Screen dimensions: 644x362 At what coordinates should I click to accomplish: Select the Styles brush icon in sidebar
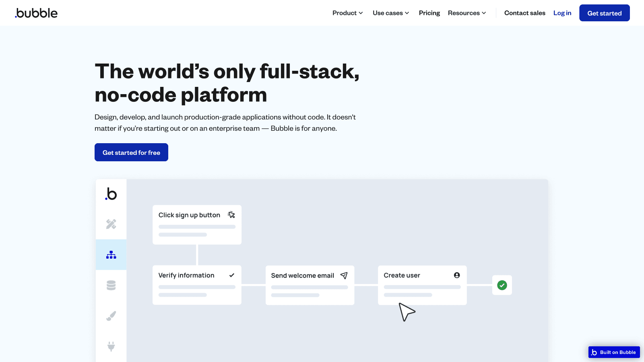click(x=111, y=316)
